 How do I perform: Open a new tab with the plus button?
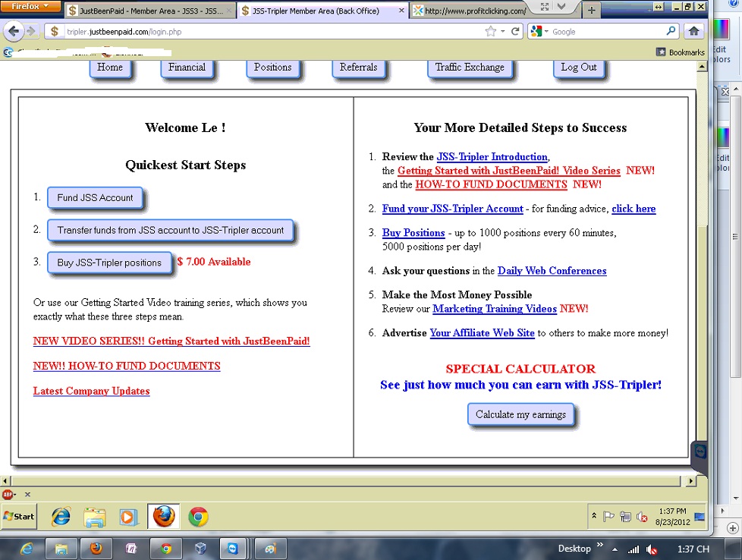(592, 10)
